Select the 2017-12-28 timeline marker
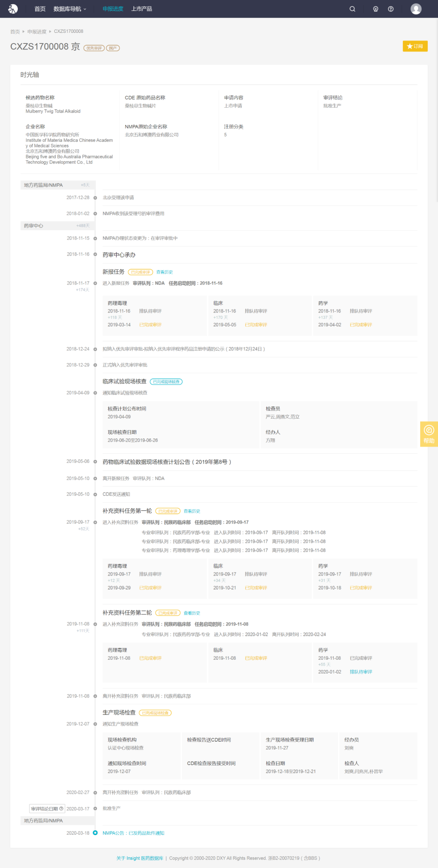The height and width of the screenshot is (868, 438). pos(95,198)
